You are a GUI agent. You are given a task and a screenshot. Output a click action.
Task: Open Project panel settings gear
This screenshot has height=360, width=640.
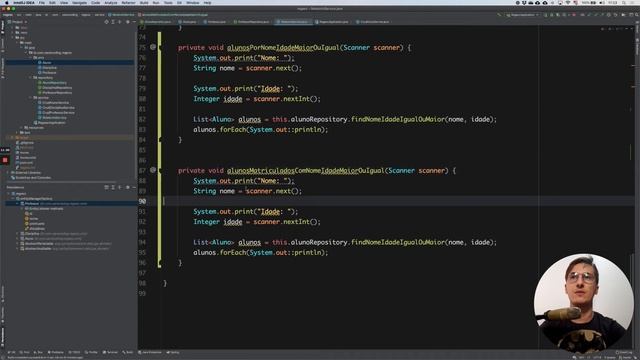click(127, 22)
